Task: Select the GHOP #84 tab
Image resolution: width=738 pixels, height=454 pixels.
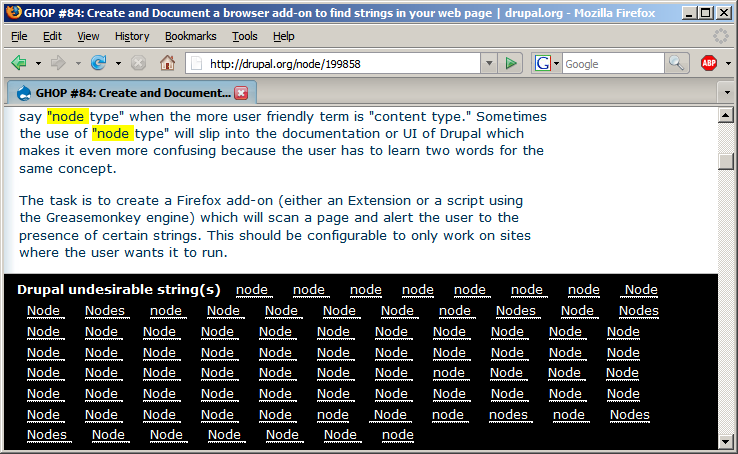Action: (132, 93)
